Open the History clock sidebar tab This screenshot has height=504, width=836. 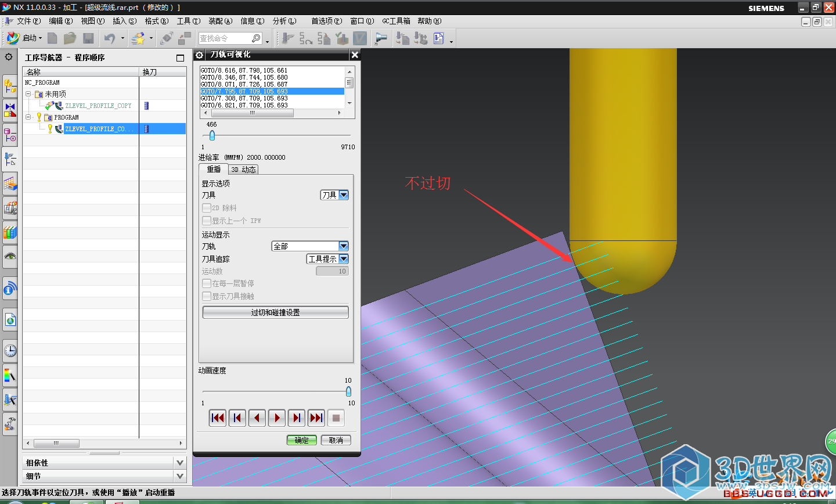pyautogui.click(x=10, y=351)
